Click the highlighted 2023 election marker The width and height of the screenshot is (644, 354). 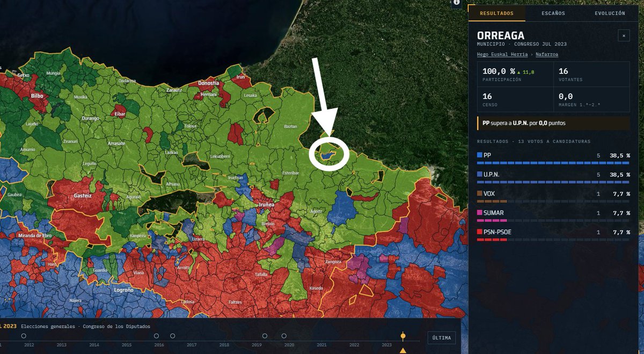coord(403,336)
